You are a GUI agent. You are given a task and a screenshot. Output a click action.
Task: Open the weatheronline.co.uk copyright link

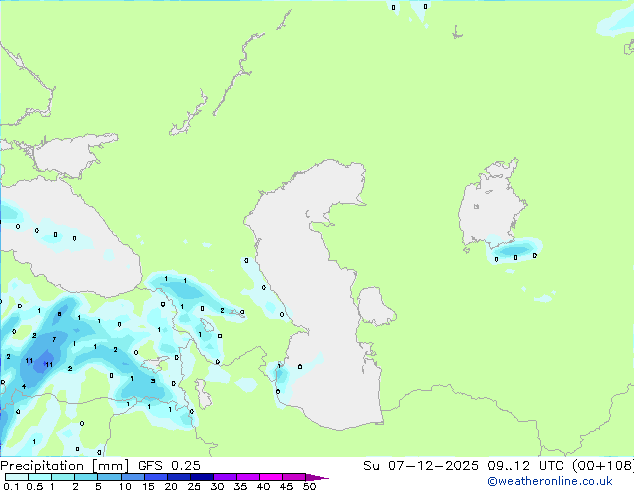click(550, 481)
